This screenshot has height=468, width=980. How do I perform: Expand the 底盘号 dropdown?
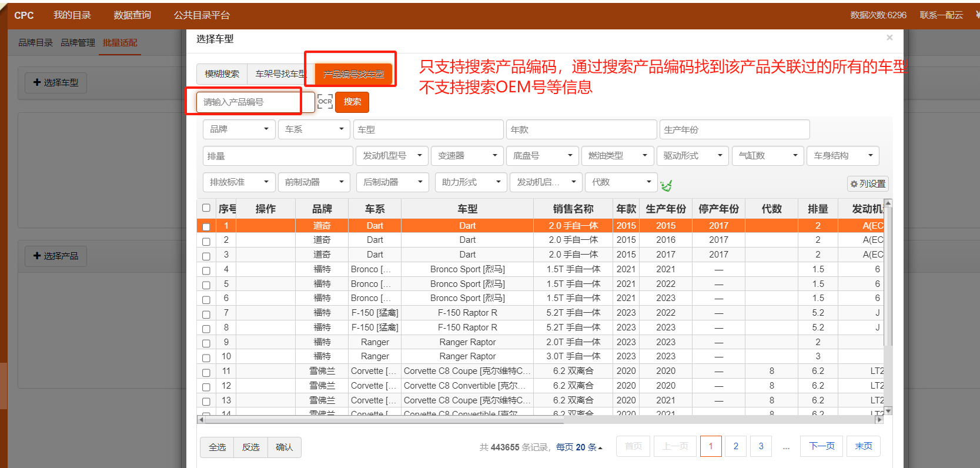click(x=542, y=155)
